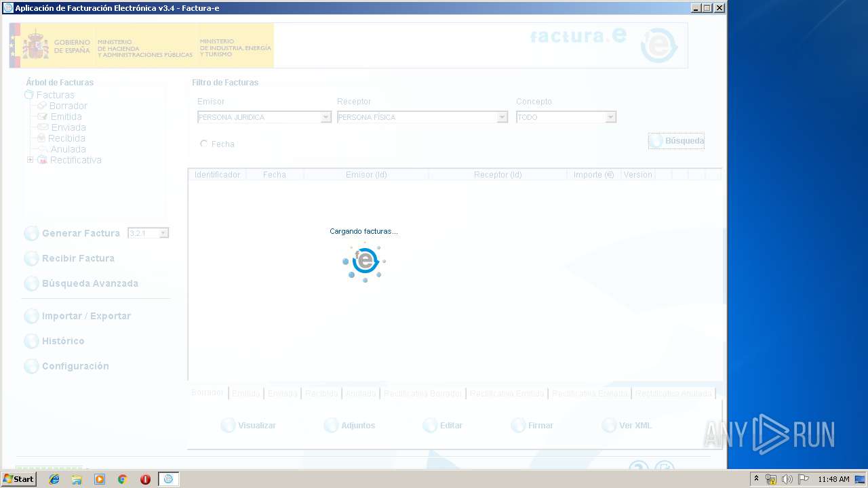The width and height of the screenshot is (868, 488).
Task: Open the media player taskbar icon
Action: click(100, 479)
